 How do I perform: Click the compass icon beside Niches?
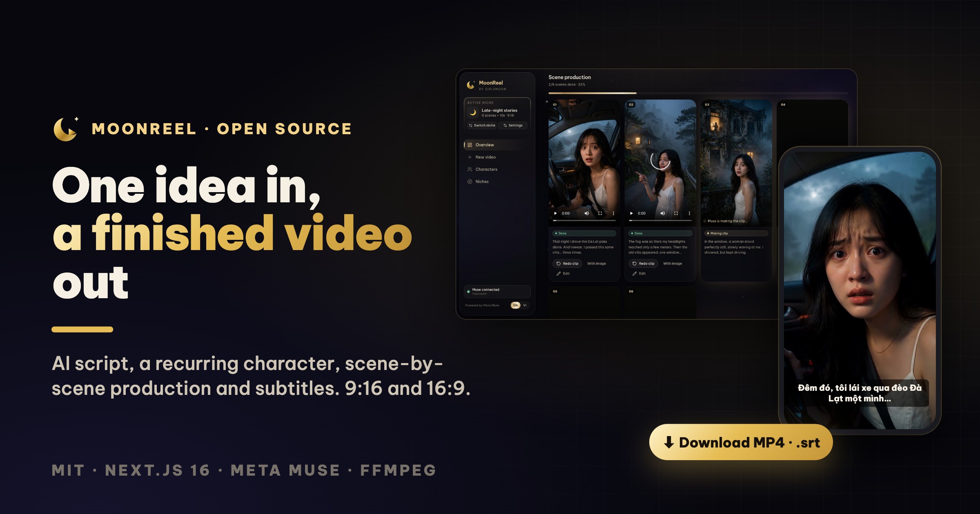pyautogui.click(x=470, y=182)
